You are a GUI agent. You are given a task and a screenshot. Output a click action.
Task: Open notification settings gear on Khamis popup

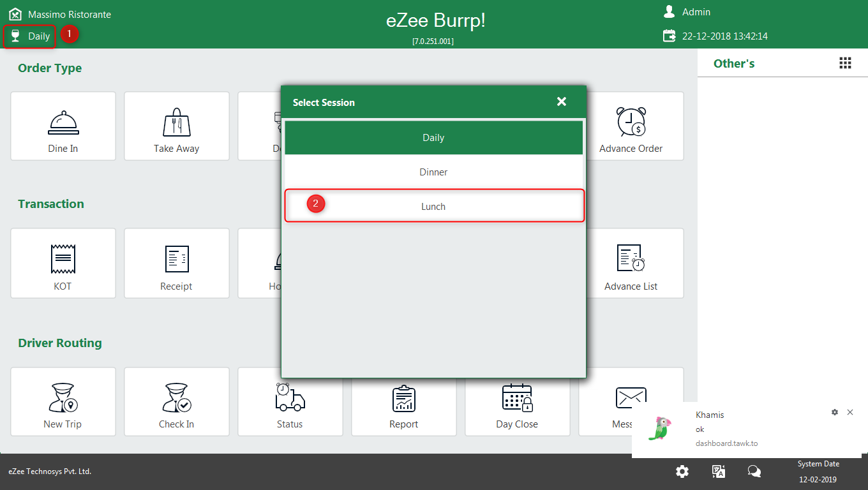(835, 412)
